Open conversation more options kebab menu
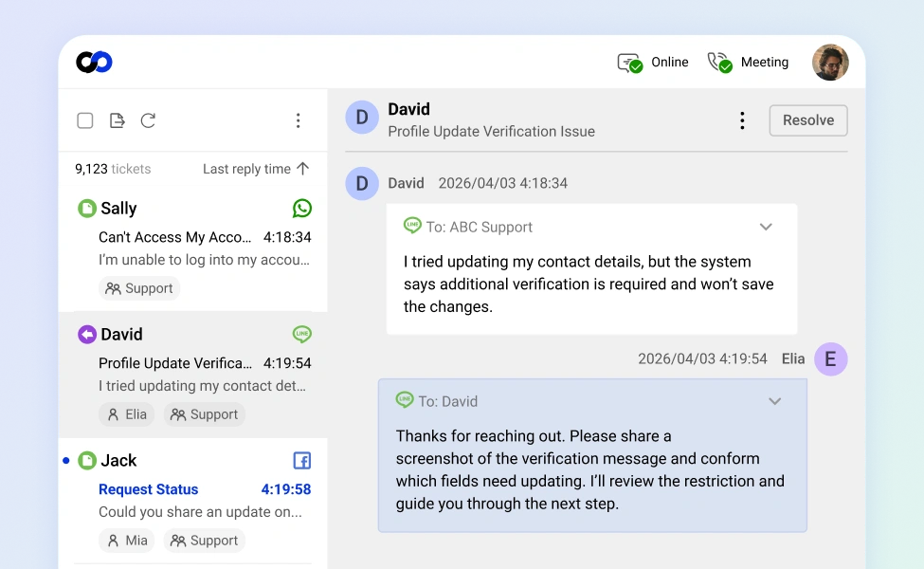The image size is (924, 569). pos(742,120)
